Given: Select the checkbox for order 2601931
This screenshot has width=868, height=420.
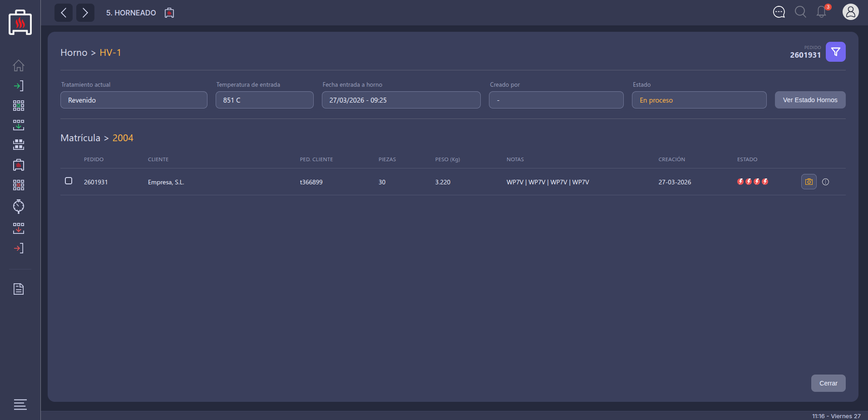Looking at the screenshot, I should click(69, 181).
